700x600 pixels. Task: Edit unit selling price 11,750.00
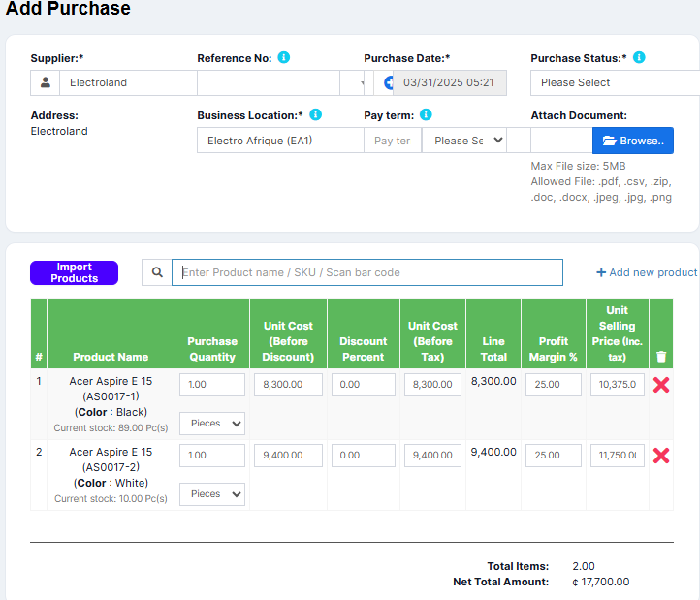click(x=618, y=456)
